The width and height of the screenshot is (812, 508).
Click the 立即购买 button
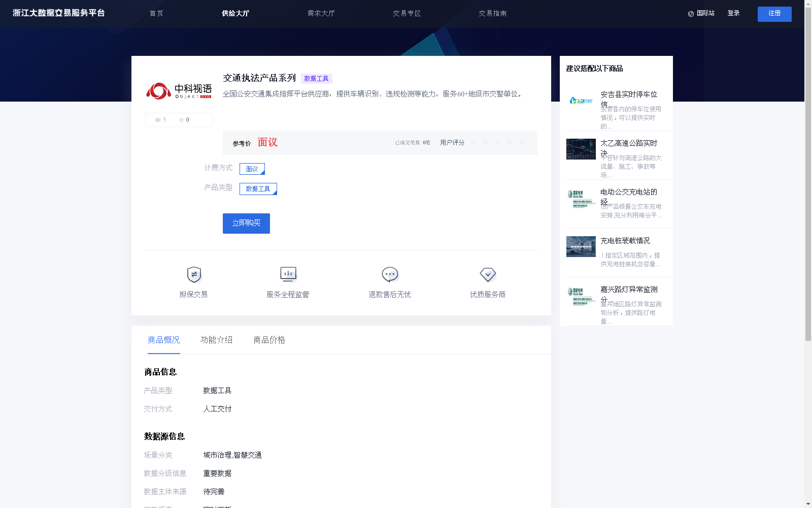tap(246, 224)
